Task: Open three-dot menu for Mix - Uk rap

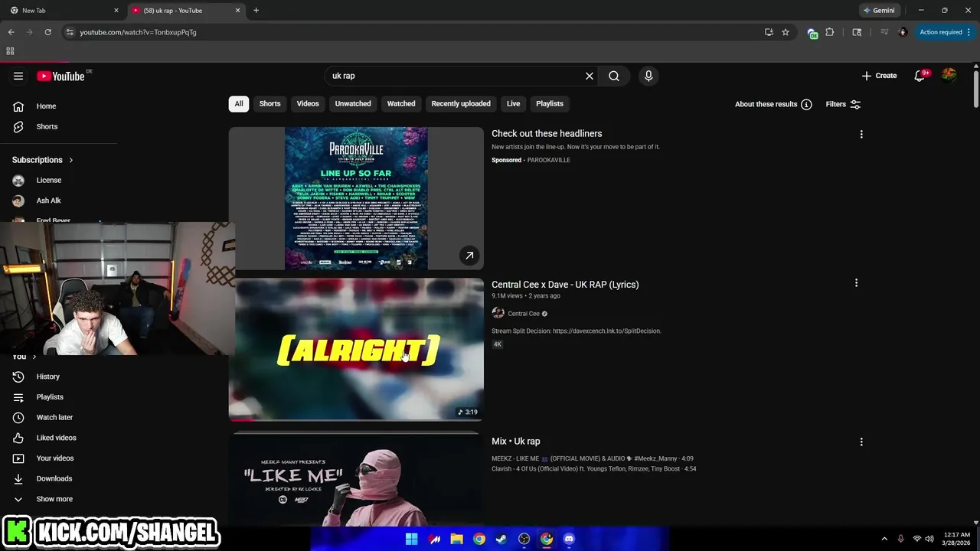Action: 861,442
